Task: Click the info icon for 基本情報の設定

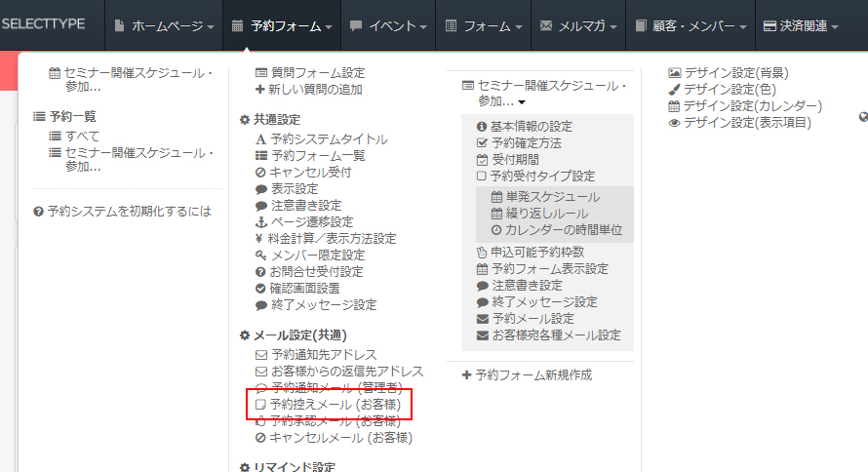Action: [482, 127]
